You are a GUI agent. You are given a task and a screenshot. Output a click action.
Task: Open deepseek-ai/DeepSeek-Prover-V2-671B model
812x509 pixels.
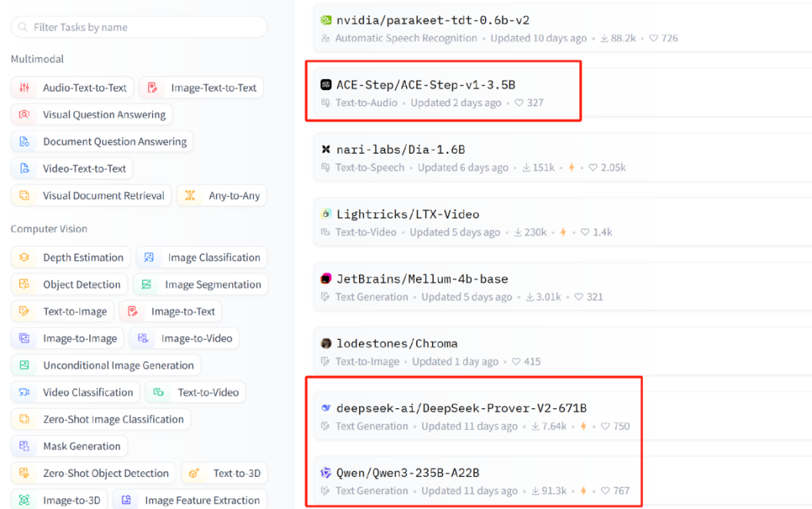pyautogui.click(x=461, y=408)
